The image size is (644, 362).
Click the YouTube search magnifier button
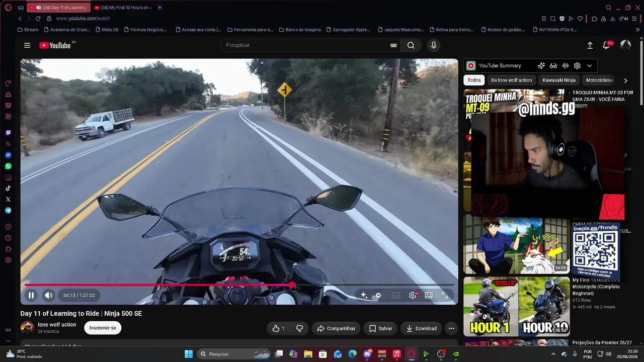[x=411, y=45]
